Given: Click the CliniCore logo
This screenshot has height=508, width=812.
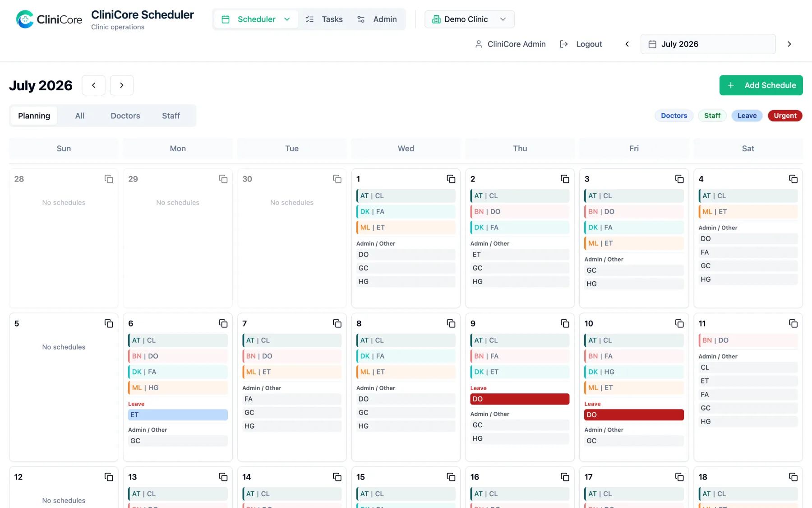Looking at the screenshot, I should click(x=49, y=19).
